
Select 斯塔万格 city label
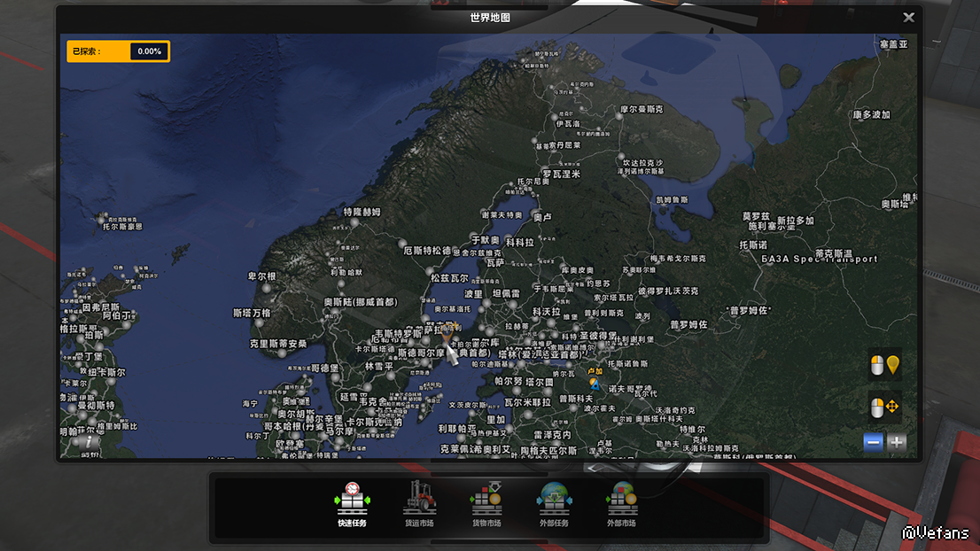tap(252, 313)
